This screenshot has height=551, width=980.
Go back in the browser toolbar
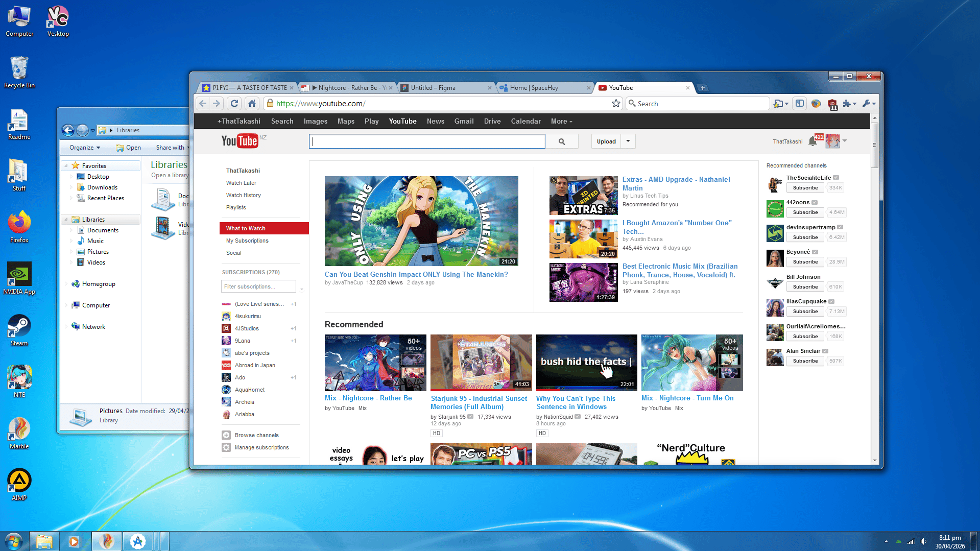203,104
